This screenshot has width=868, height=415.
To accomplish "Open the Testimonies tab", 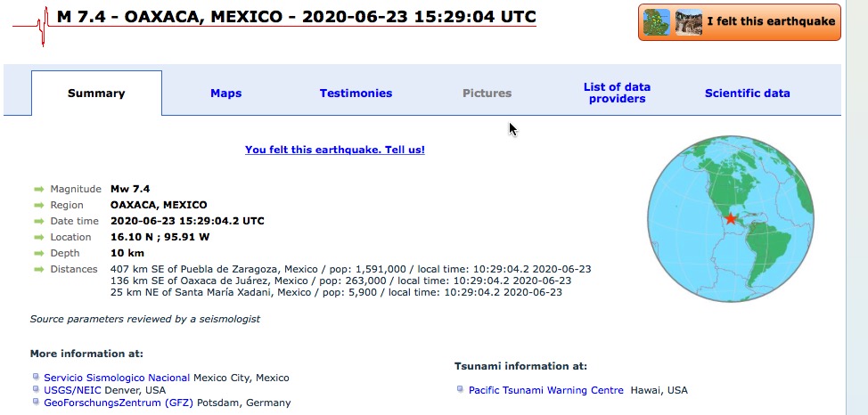I will click(356, 94).
